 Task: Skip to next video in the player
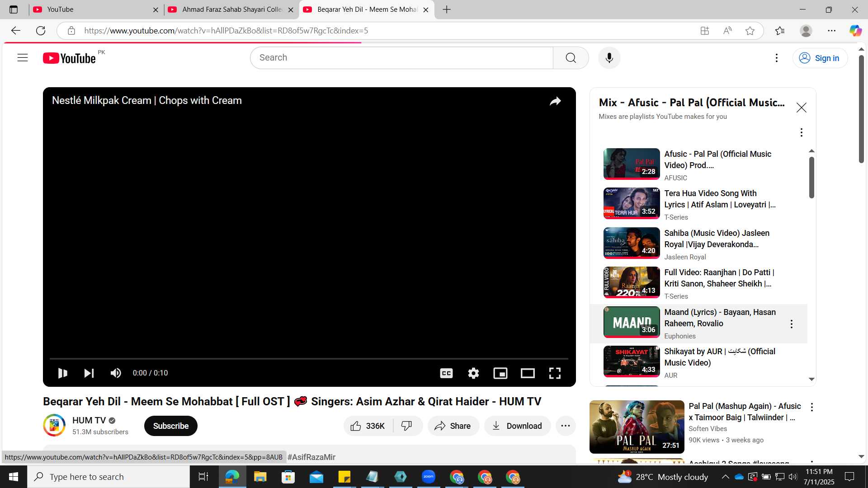point(89,373)
